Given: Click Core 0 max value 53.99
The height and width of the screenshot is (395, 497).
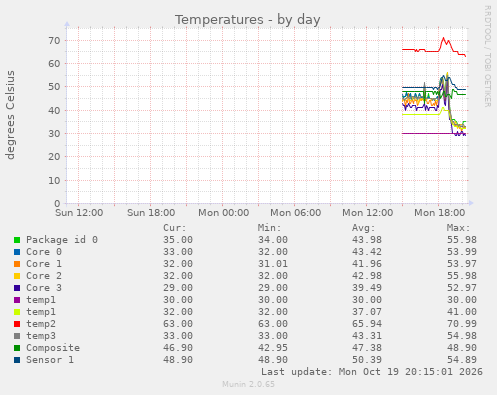Looking at the screenshot, I should [x=462, y=252].
